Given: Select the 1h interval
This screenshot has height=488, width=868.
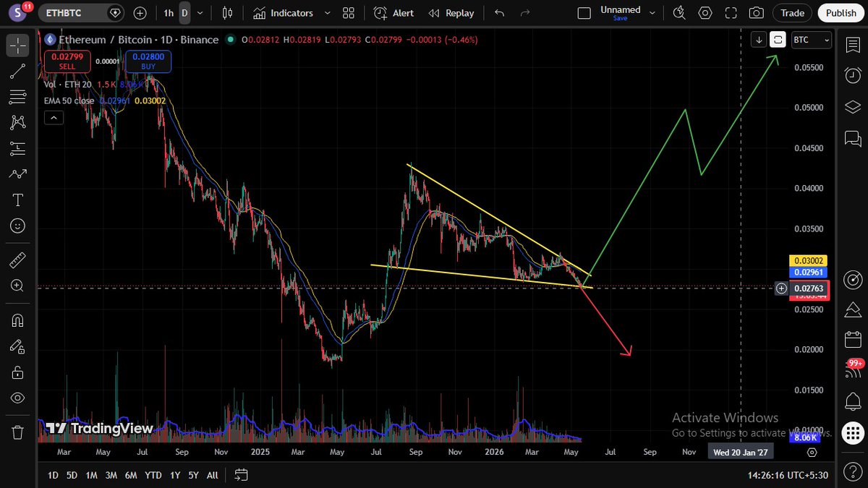Looking at the screenshot, I should pos(169,13).
